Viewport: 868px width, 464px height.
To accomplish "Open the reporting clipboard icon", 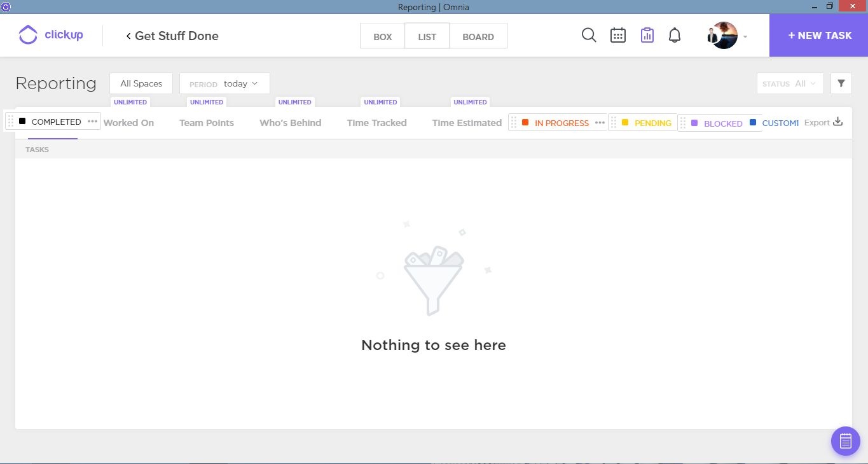I will click(x=647, y=35).
